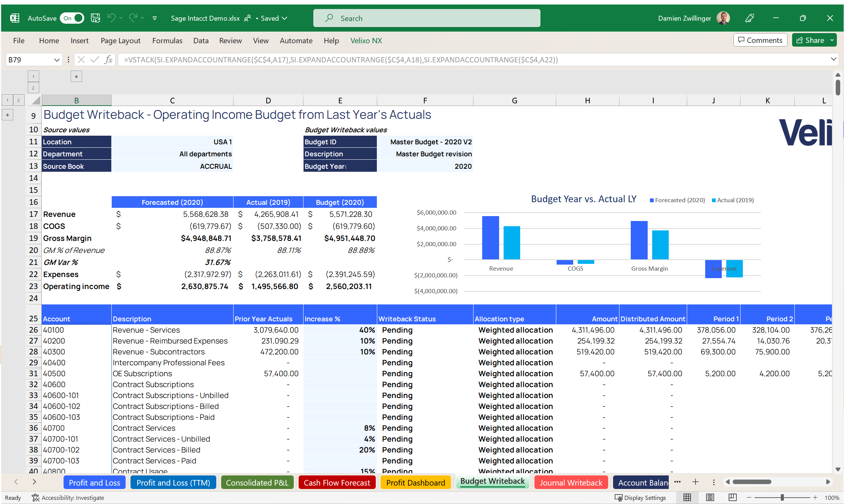Image resolution: width=844 pixels, height=504 pixels.
Task: Click the Save icon in title bar
Action: 96,18
